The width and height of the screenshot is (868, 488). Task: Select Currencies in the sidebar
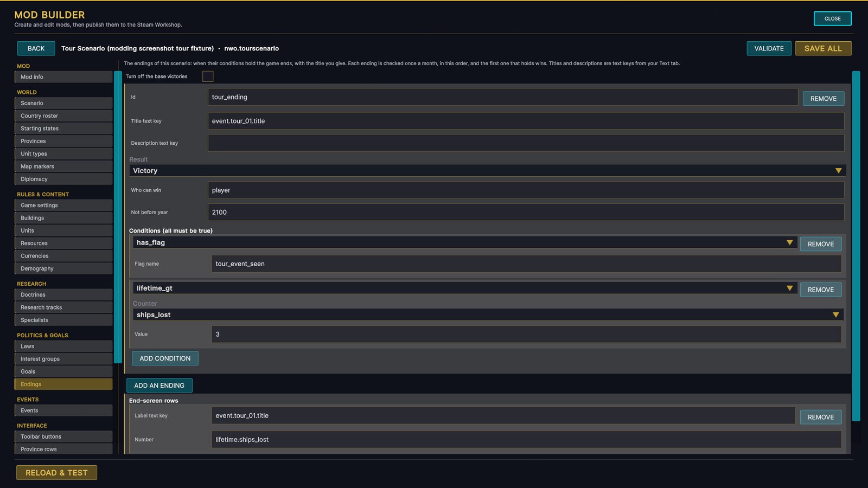coord(63,256)
